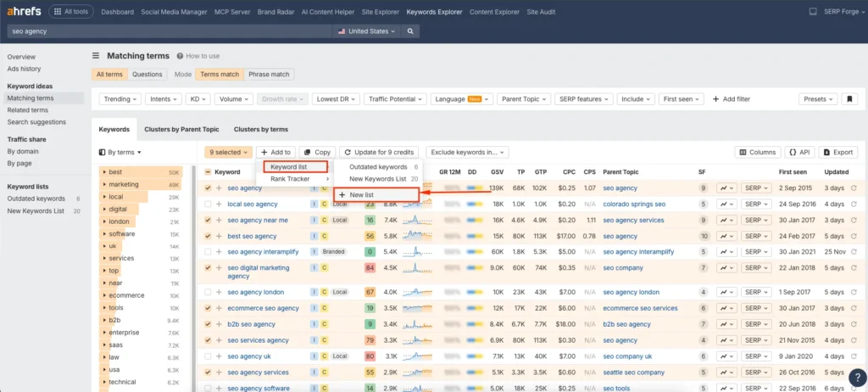The height and width of the screenshot is (392, 868).
Task: Open the help question mark bubble
Action: pos(856,378)
